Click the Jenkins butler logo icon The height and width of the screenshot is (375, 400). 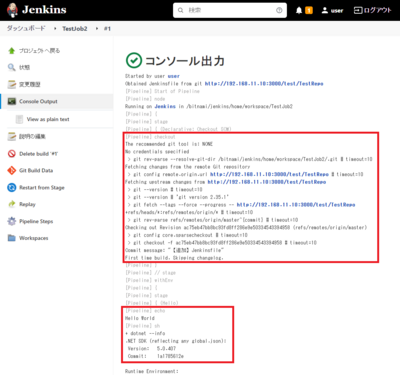pyautogui.click(x=12, y=10)
